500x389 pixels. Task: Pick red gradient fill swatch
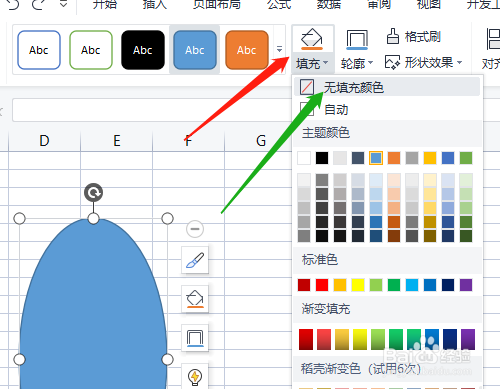point(306,339)
